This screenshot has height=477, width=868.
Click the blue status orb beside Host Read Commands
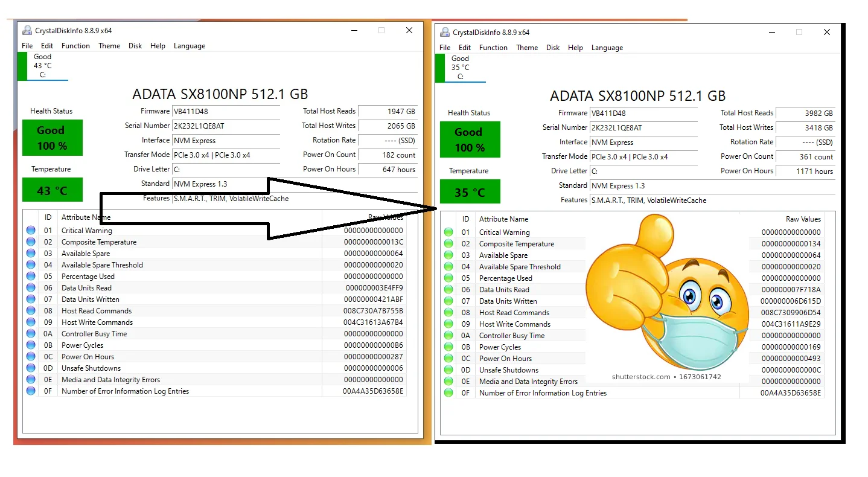pyautogui.click(x=31, y=311)
